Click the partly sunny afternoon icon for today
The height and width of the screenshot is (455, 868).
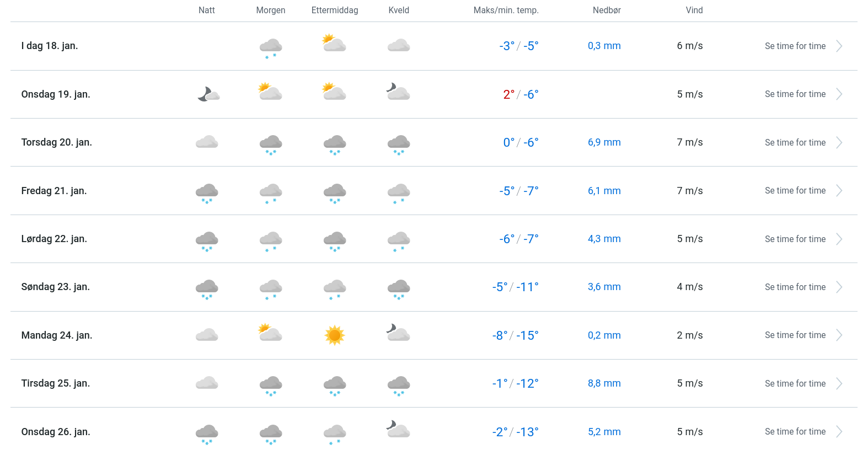334,43
